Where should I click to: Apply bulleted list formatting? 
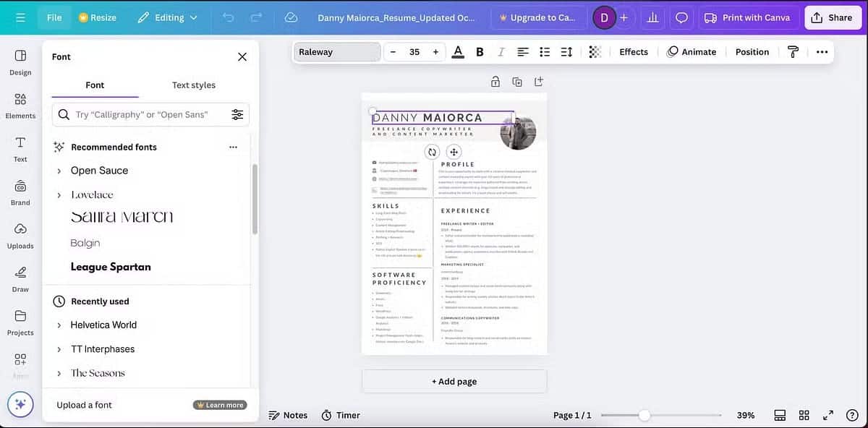pyautogui.click(x=545, y=52)
